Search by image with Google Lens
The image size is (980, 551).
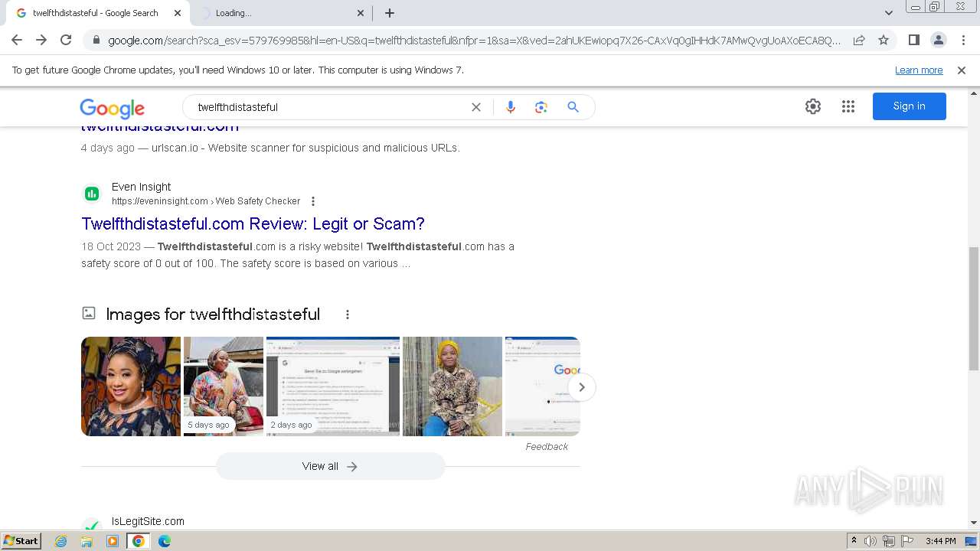coord(541,107)
